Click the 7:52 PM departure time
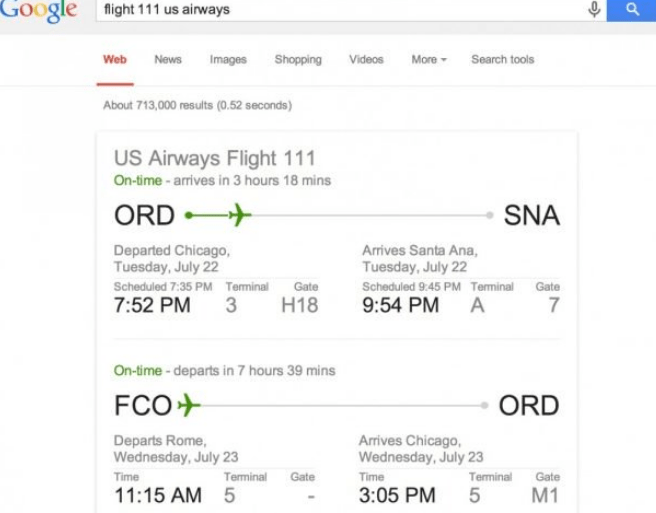Image resolution: width=656 pixels, height=513 pixels. click(x=152, y=305)
